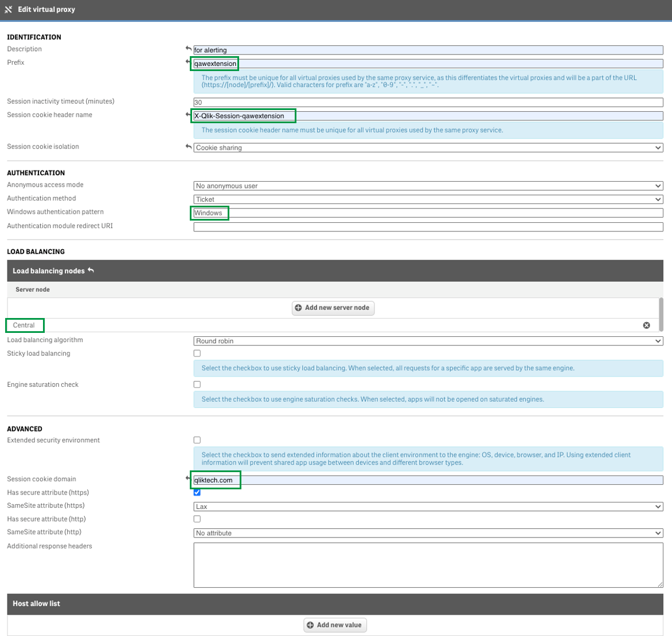Enable Sticky load balancing
Viewport: 672px width, 636px height.
[197, 353]
